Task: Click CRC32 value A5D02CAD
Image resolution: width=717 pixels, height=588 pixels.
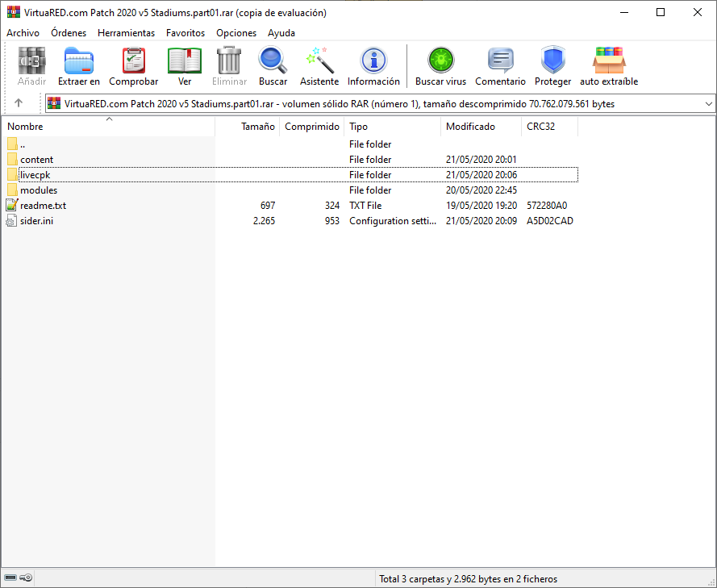Action: (549, 221)
